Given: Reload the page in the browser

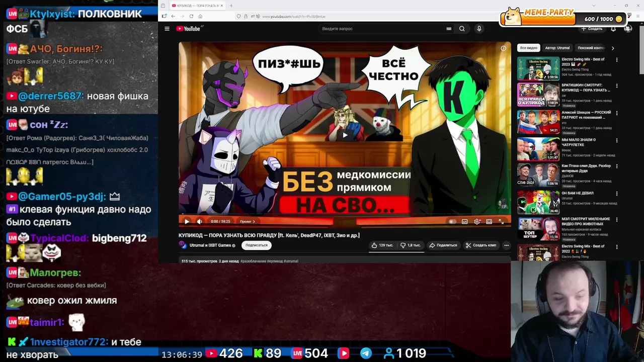Looking at the screenshot, I should [191, 16].
